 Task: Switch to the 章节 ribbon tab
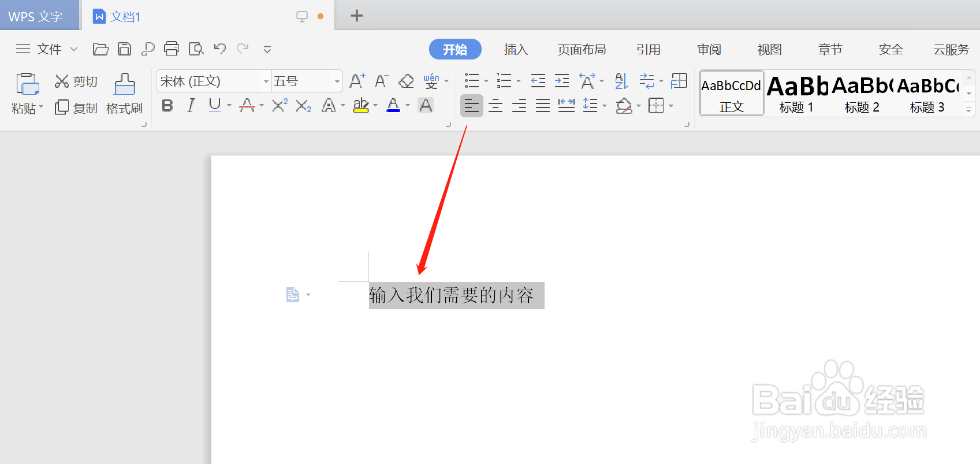click(830, 50)
